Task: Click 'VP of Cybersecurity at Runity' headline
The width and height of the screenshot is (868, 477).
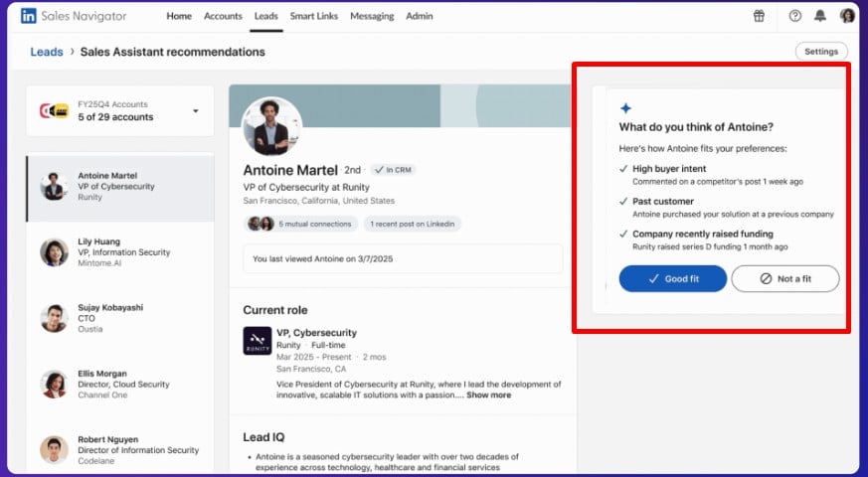Action: (306, 187)
